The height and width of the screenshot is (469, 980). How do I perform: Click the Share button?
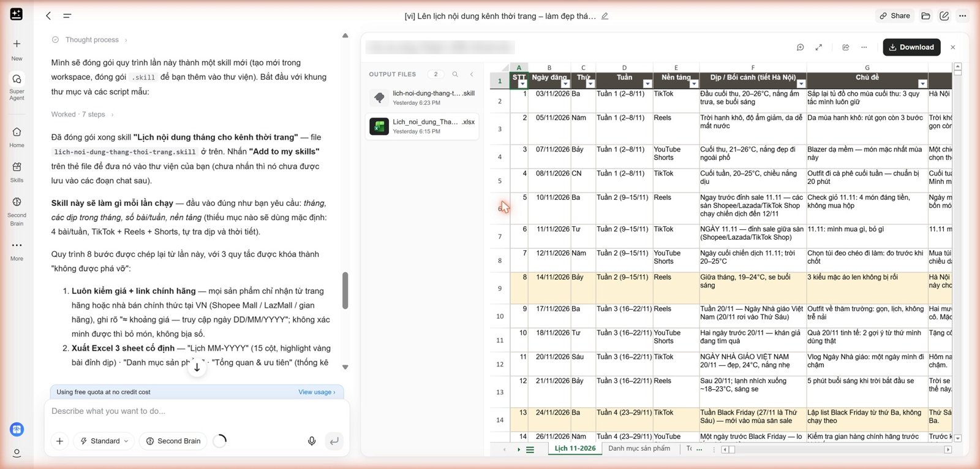pos(894,16)
